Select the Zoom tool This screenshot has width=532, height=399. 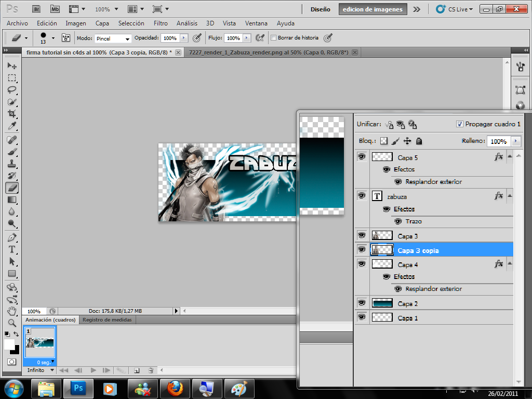12,323
